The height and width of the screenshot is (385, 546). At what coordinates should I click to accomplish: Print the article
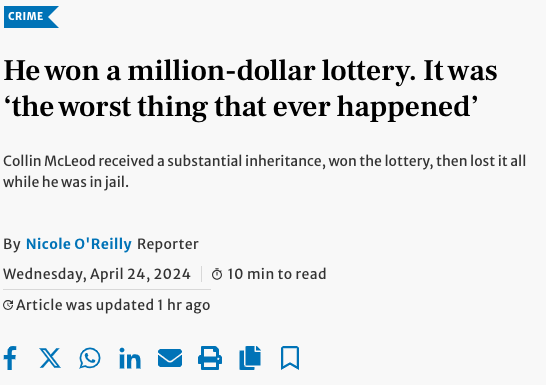(x=210, y=358)
